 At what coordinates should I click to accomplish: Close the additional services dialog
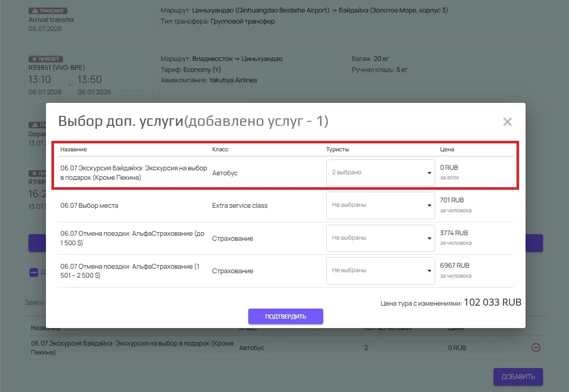coord(507,122)
